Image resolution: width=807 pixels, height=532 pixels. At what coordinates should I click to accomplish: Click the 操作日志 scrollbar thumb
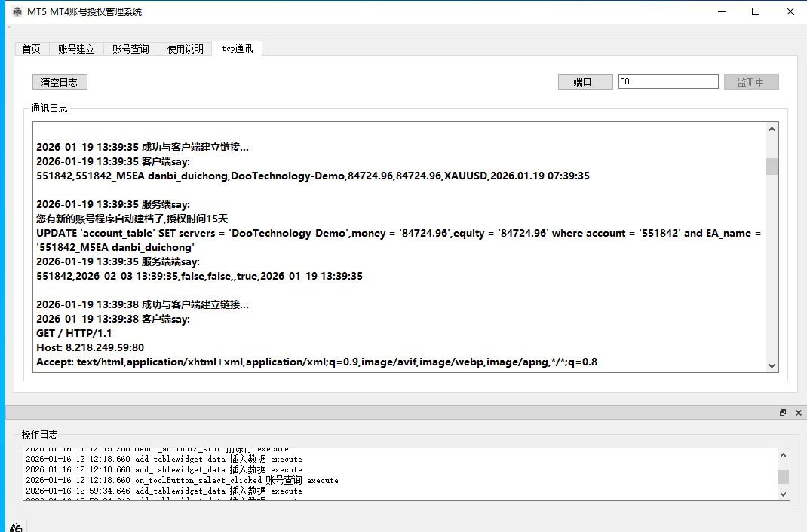click(x=783, y=477)
